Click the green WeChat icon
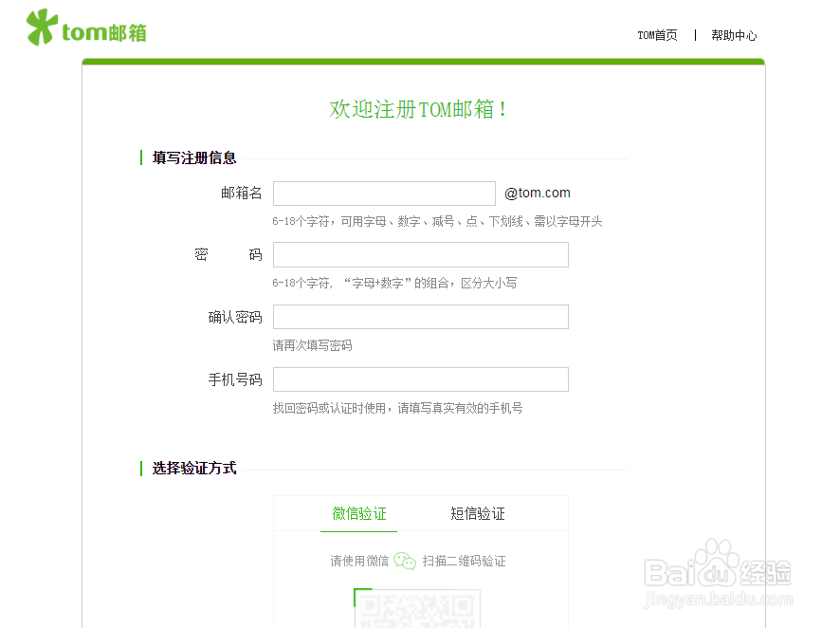The height and width of the screenshot is (628, 840). 405,561
